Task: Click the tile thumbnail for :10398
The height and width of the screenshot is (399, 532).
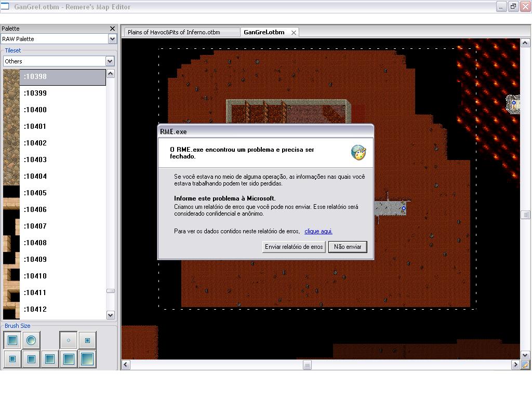Action: (11, 77)
